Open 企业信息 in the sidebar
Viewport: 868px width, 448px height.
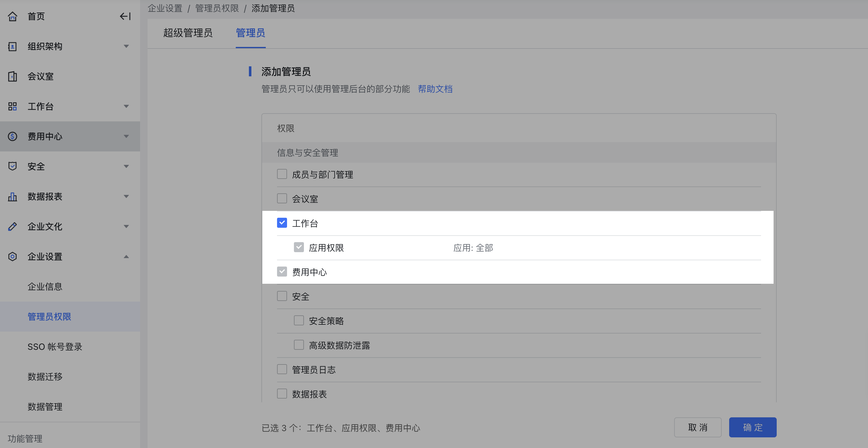(45, 287)
